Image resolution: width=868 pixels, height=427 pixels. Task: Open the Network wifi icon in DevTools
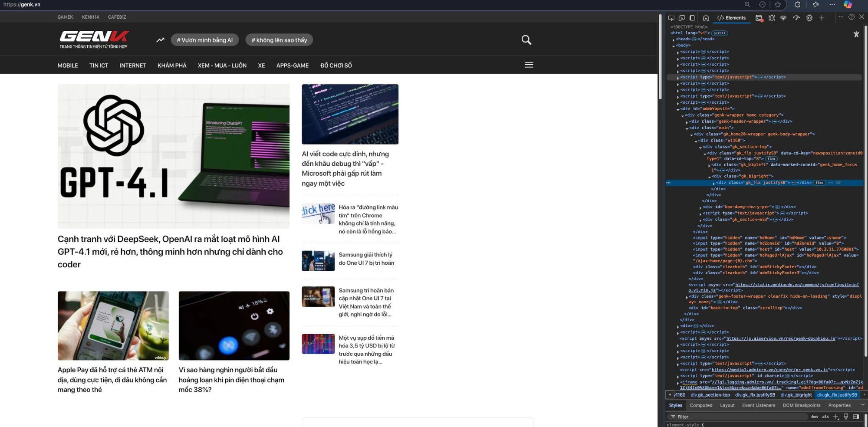point(783,18)
